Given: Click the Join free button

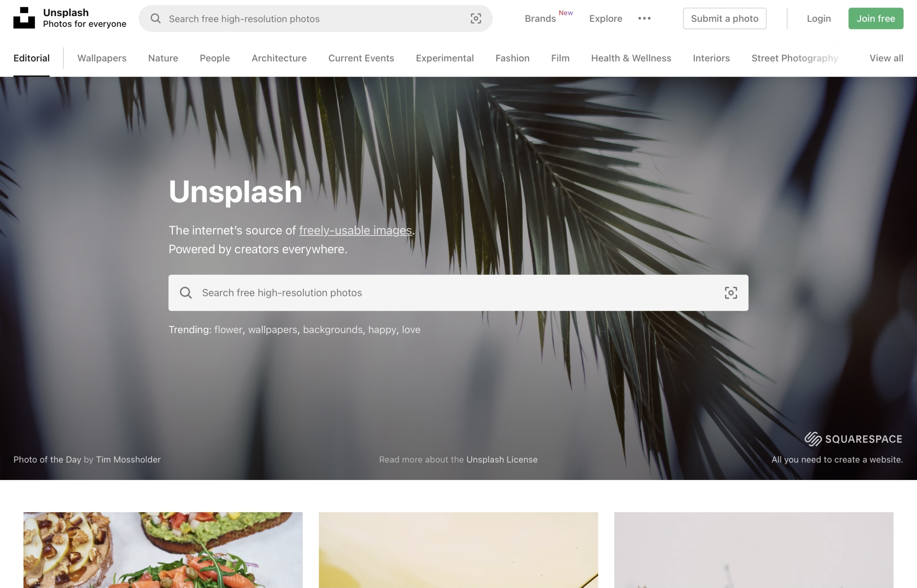Looking at the screenshot, I should (x=875, y=18).
